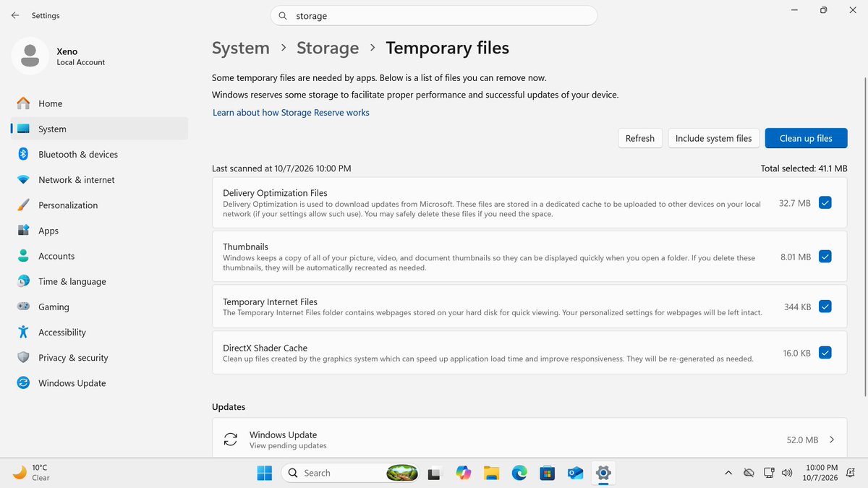Viewport: 868px width, 488px height.
Task: Open Apps settings page
Action: tap(99, 231)
